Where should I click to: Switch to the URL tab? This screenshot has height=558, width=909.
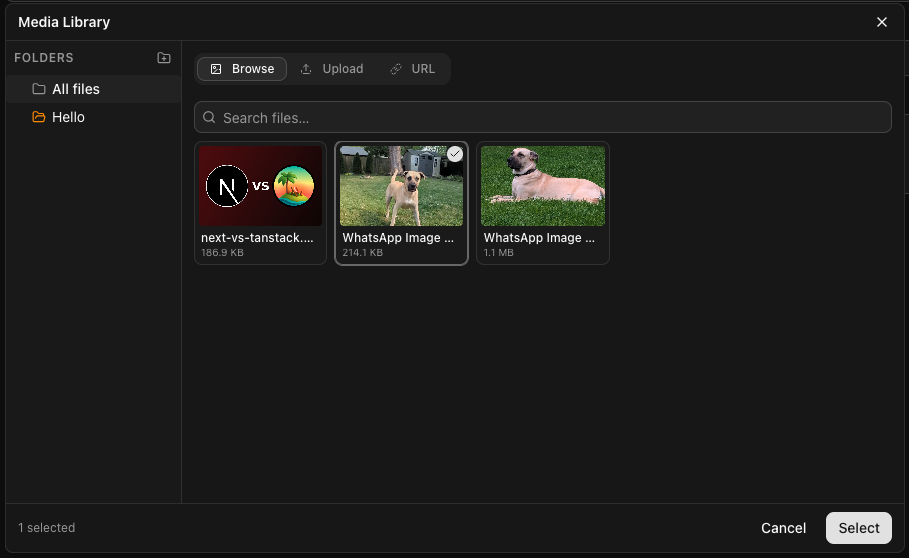point(412,69)
